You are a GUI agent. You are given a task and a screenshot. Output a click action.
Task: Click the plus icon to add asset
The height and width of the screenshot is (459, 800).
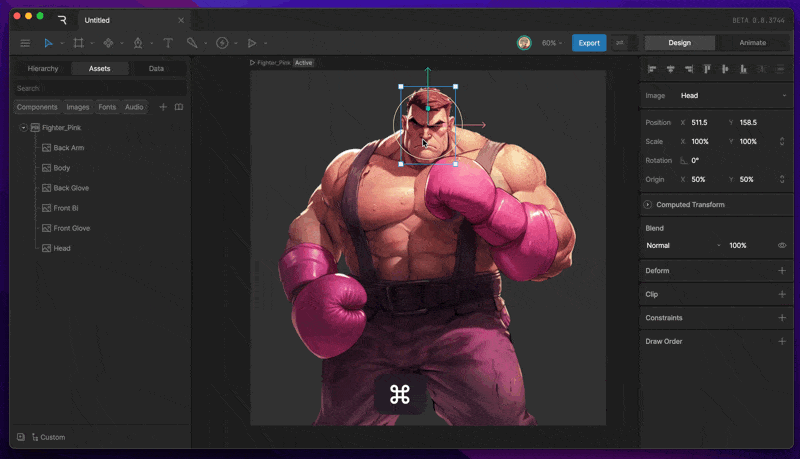click(163, 107)
